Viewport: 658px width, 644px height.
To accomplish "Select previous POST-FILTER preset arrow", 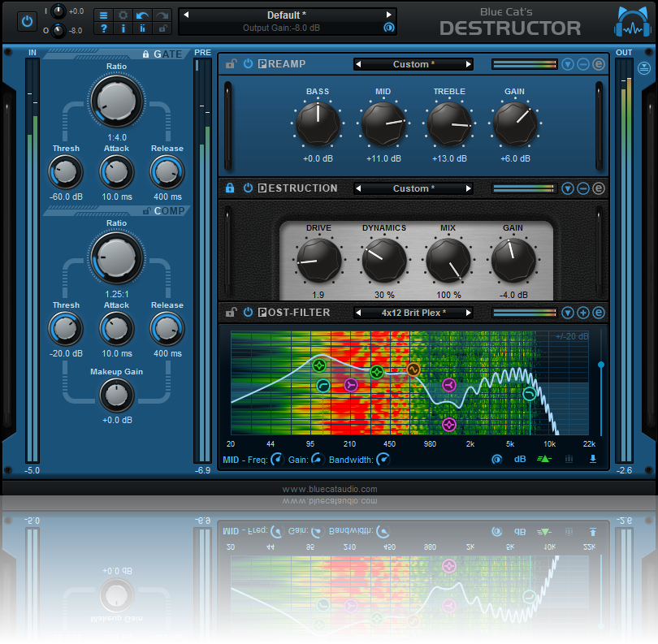I will [x=358, y=313].
